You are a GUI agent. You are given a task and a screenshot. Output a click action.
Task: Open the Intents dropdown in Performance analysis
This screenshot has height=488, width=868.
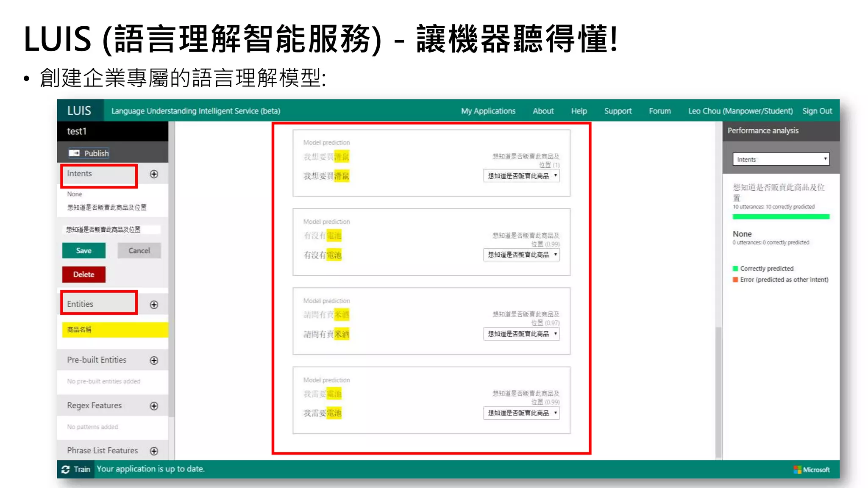(x=781, y=159)
